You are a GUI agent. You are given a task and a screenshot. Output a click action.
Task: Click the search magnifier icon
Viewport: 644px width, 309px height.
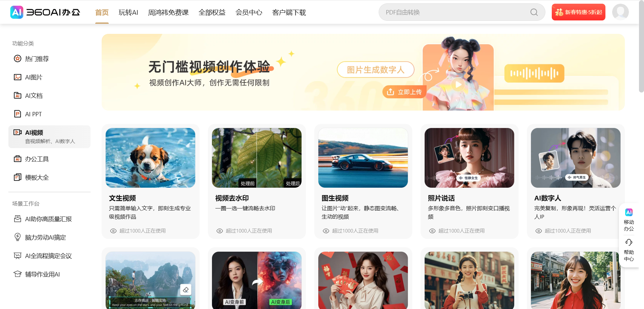pyautogui.click(x=534, y=12)
